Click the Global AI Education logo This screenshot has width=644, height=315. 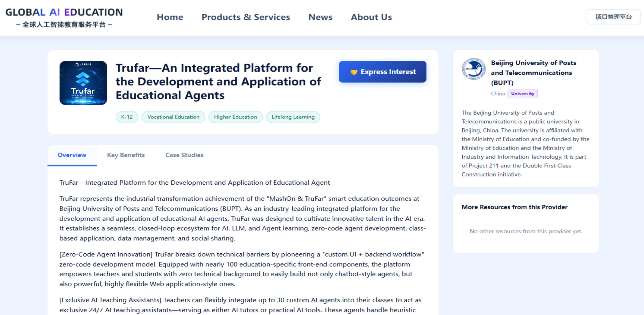coord(64,17)
